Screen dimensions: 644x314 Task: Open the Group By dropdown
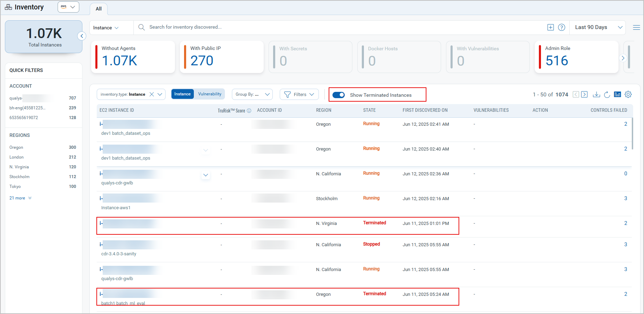[x=252, y=94]
